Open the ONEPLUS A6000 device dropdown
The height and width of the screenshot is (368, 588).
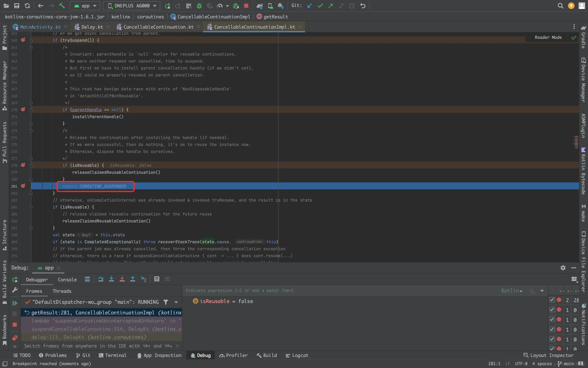pyautogui.click(x=132, y=6)
